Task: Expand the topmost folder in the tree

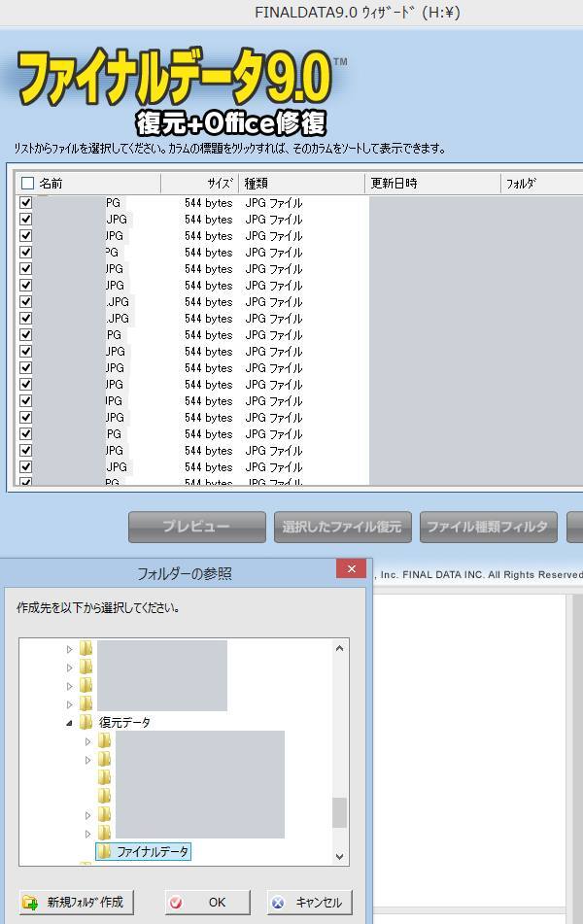Action: click(x=69, y=649)
